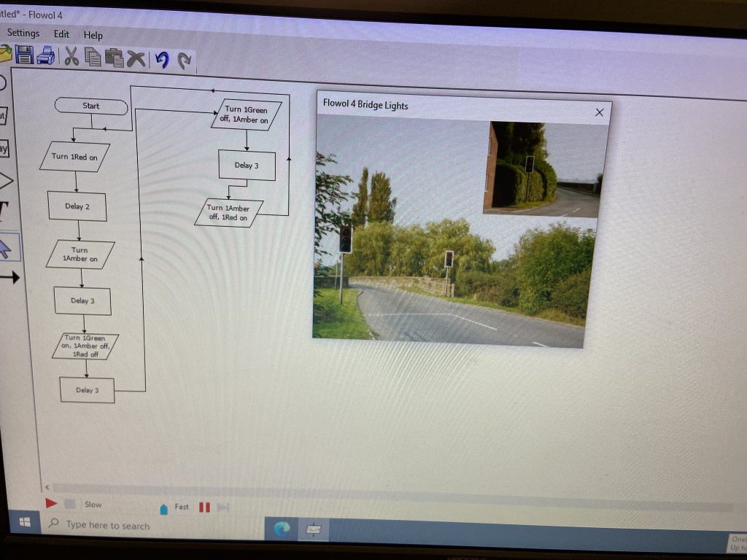
Task: Open the Edit menu
Action: click(61, 34)
